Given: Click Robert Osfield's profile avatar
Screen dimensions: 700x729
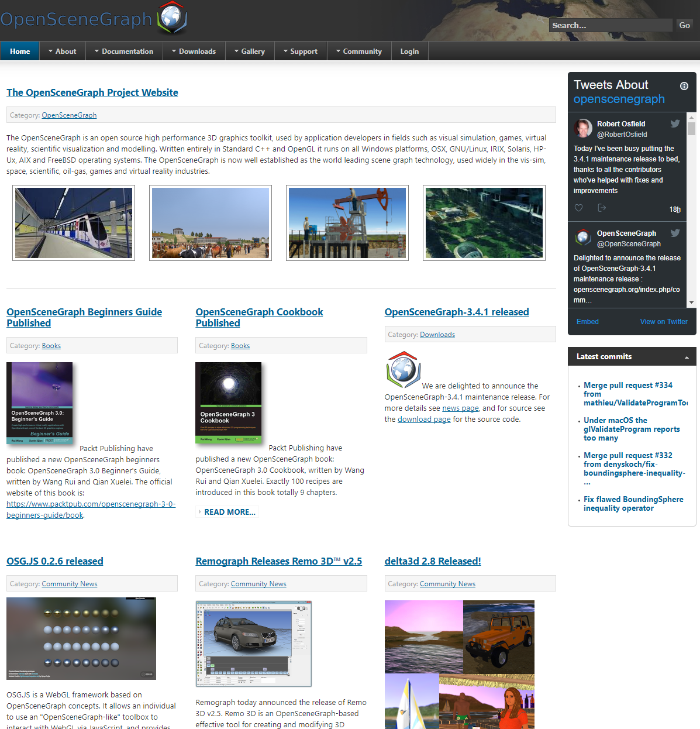Looking at the screenshot, I should point(583,128).
